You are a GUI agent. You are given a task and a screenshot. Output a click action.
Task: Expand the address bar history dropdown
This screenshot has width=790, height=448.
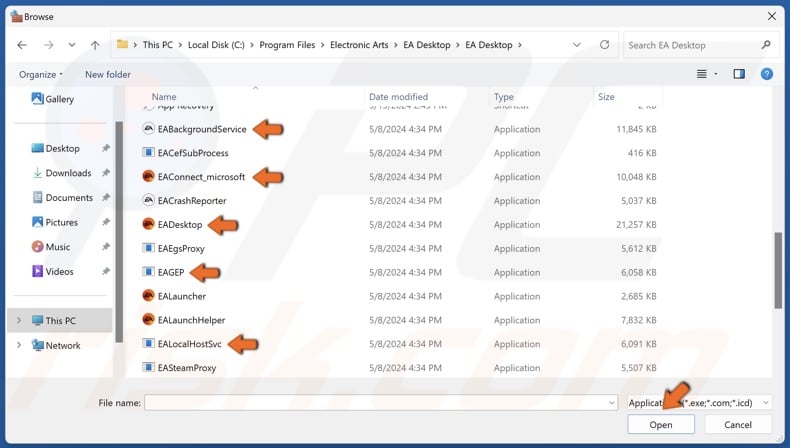(576, 45)
